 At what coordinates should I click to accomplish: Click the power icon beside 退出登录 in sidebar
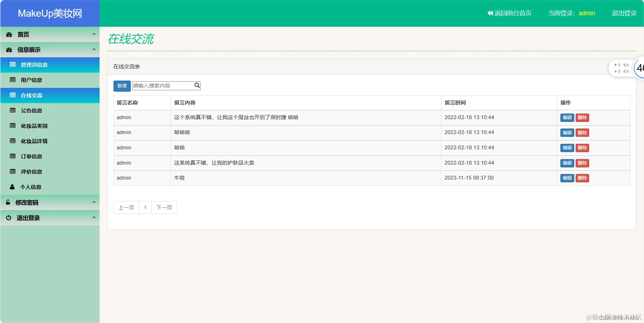pos(9,217)
